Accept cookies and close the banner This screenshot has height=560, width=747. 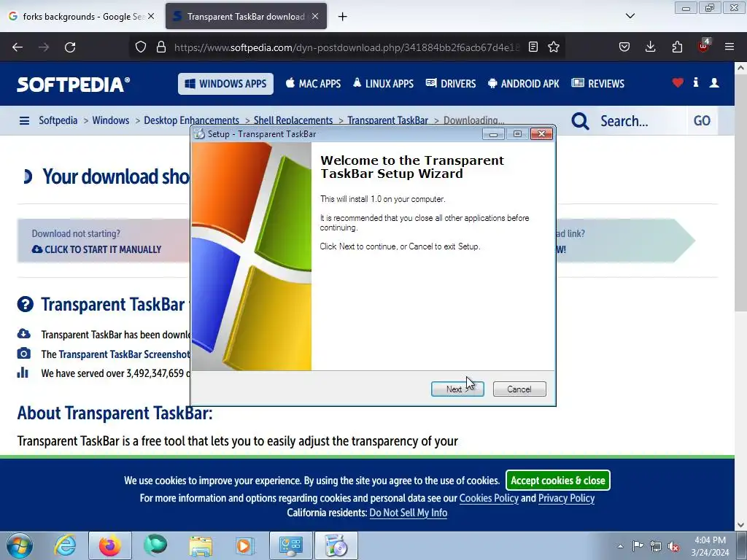(x=558, y=481)
